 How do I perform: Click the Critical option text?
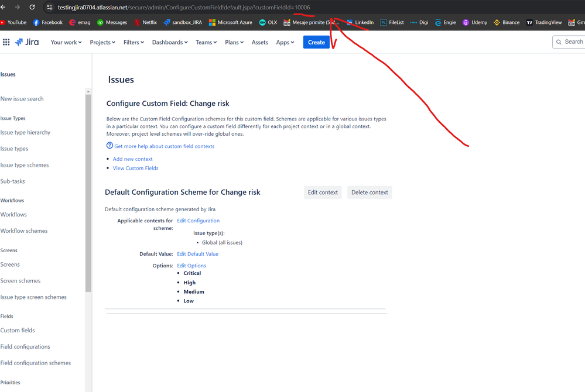coord(192,273)
